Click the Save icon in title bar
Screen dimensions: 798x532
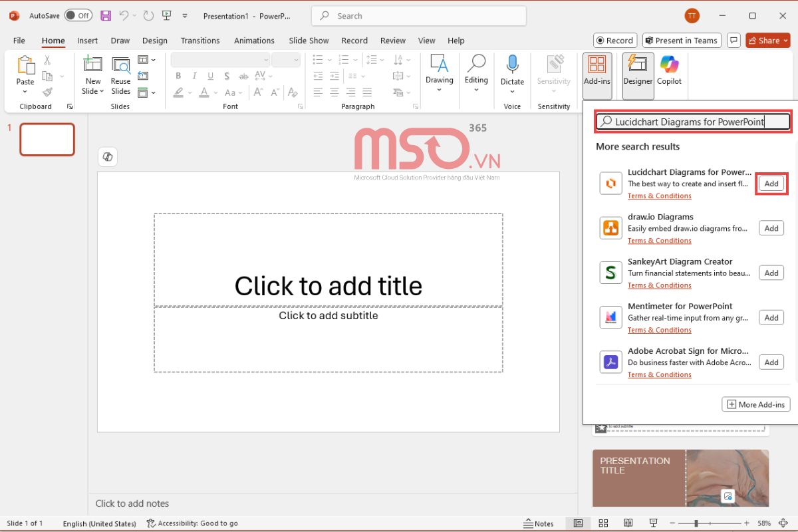click(x=106, y=15)
